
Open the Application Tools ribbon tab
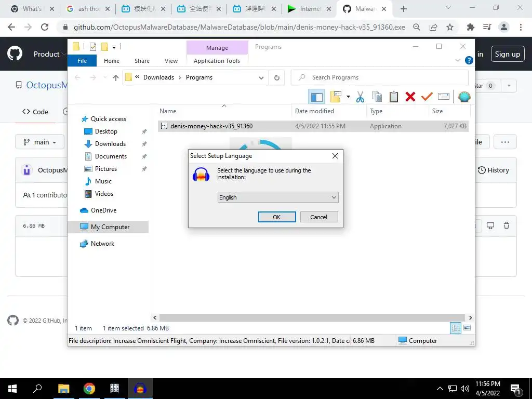(217, 61)
